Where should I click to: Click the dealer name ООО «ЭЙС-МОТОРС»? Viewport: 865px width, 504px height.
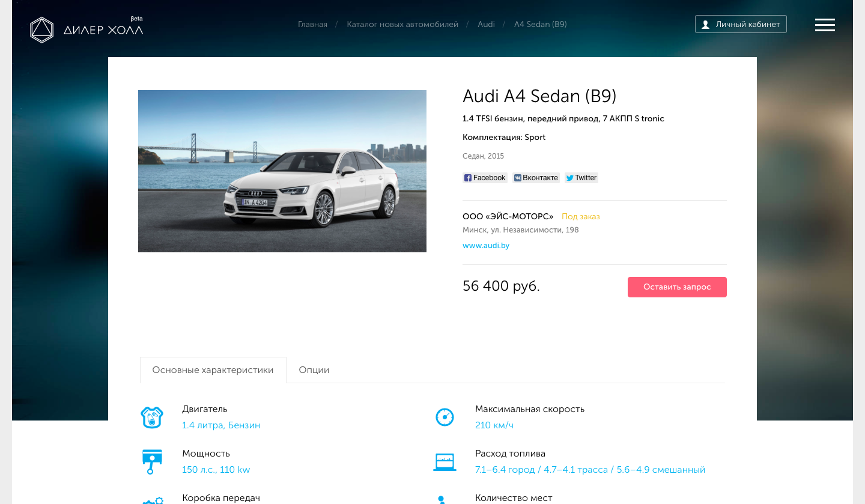(x=508, y=217)
